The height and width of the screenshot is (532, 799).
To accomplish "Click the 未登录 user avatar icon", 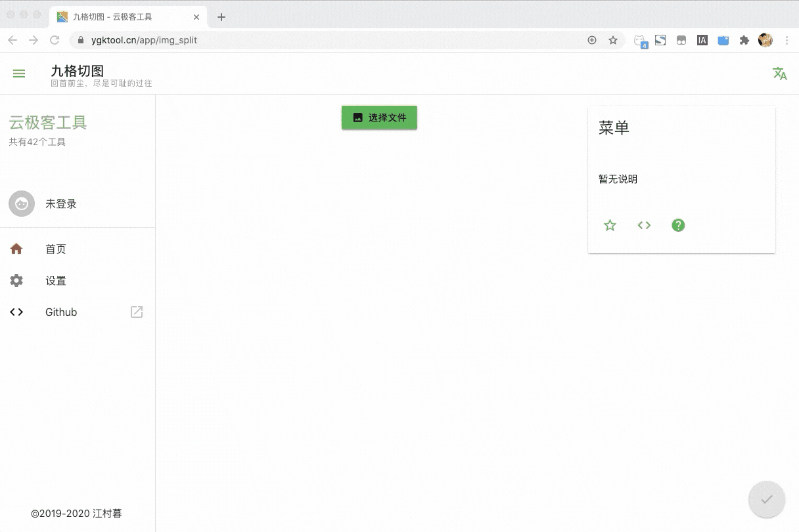I will 22,204.
